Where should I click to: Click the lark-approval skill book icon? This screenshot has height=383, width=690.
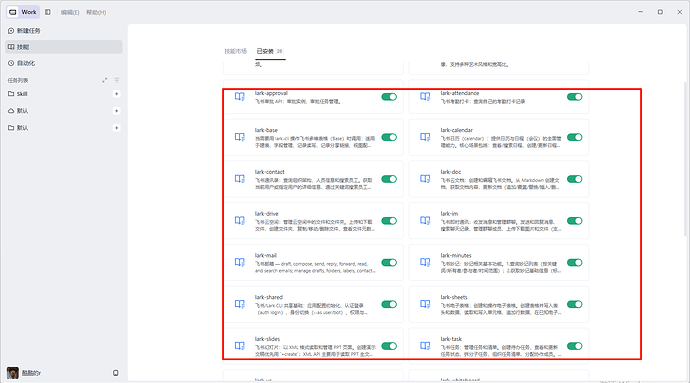pyautogui.click(x=239, y=96)
